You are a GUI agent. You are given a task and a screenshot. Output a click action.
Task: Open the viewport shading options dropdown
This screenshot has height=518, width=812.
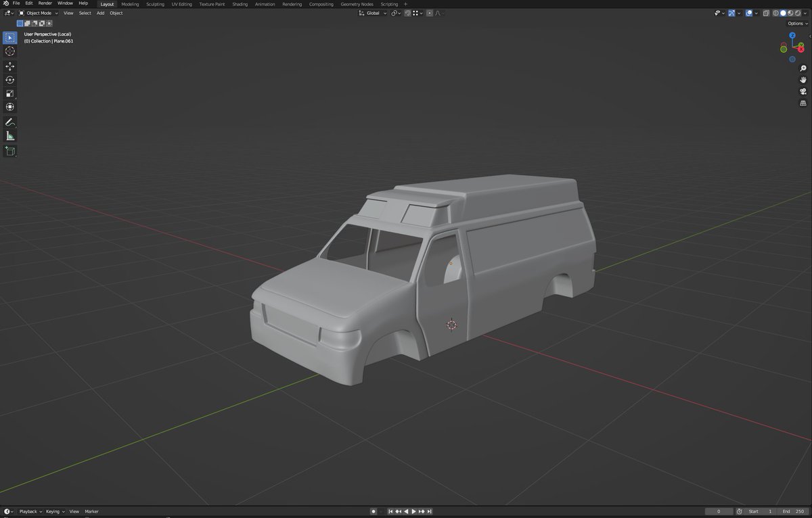805,13
